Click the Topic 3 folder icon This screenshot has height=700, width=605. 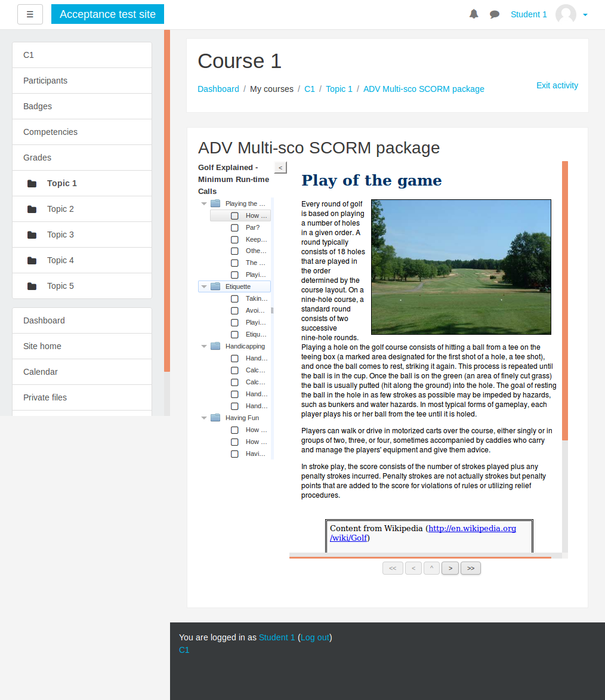coord(32,235)
